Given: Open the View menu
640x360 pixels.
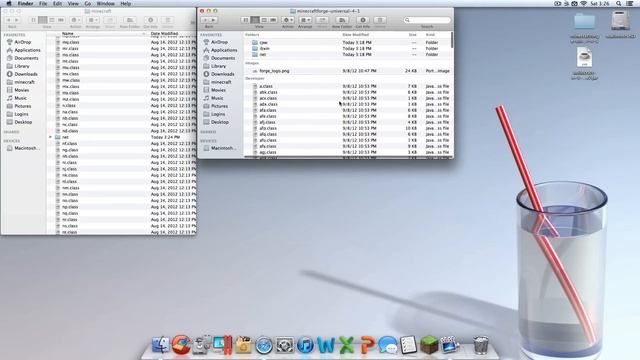Looking at the screenshot, I should (x=73, y=3).
